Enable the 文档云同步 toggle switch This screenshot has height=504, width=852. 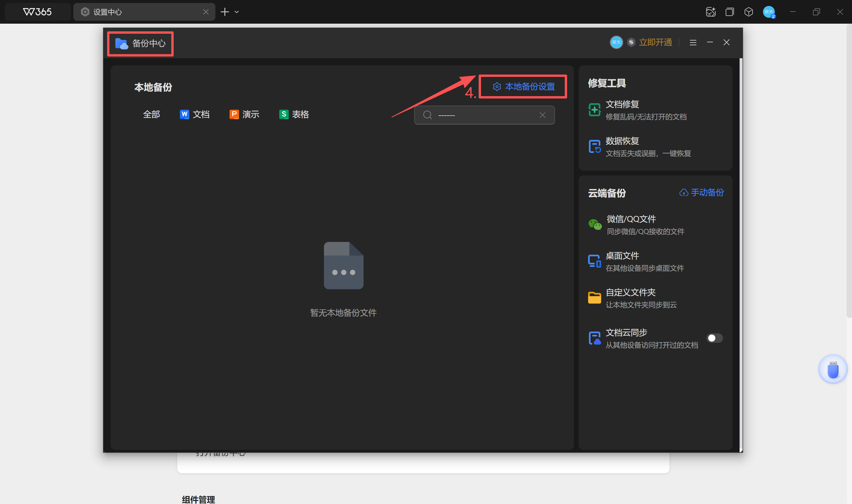(x=714, y=338)
